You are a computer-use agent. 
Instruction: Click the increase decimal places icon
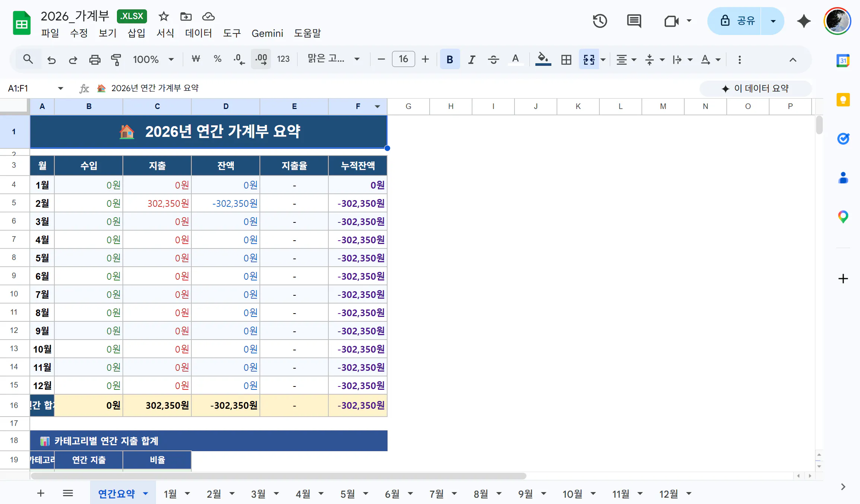[x=261, y=60]
